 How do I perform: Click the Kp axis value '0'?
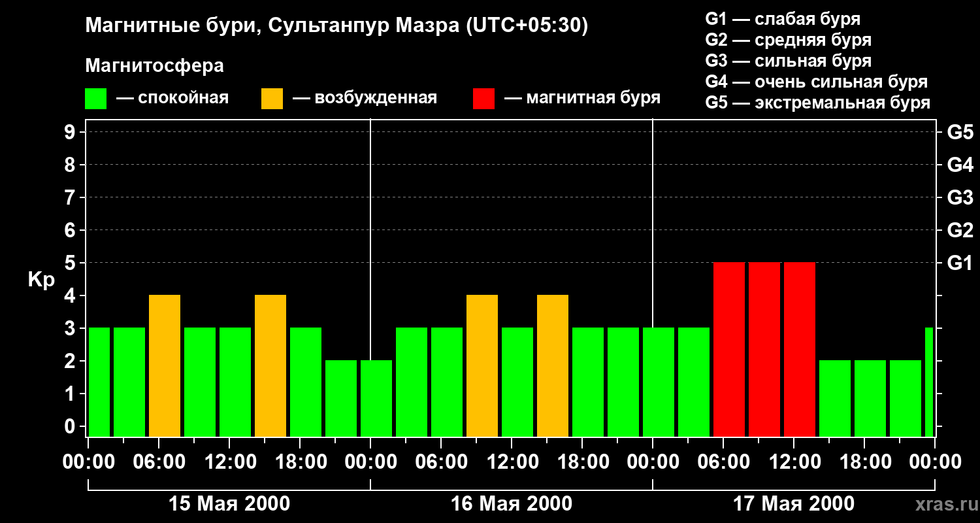[x=71, y=426]
